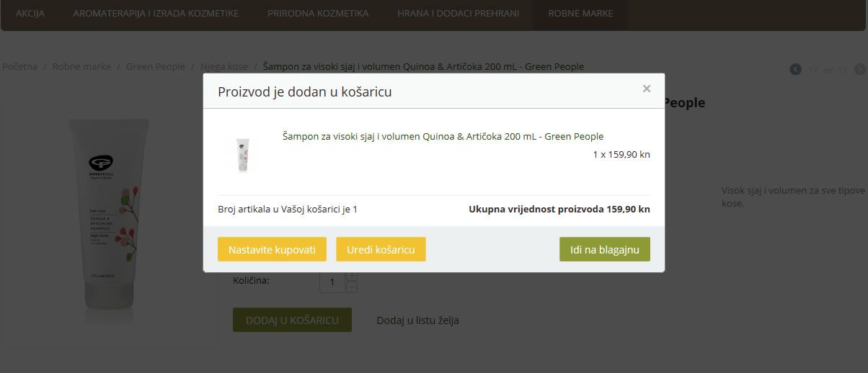Open Aromaterapija i izrada kozmetike menu
This screenshot has width=868, height=373.
pos(156,13)
